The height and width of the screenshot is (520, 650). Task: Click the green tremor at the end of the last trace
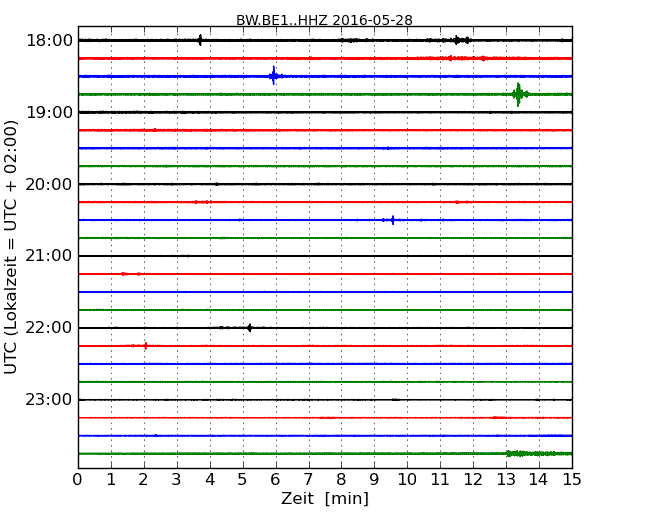coord(539,454)
